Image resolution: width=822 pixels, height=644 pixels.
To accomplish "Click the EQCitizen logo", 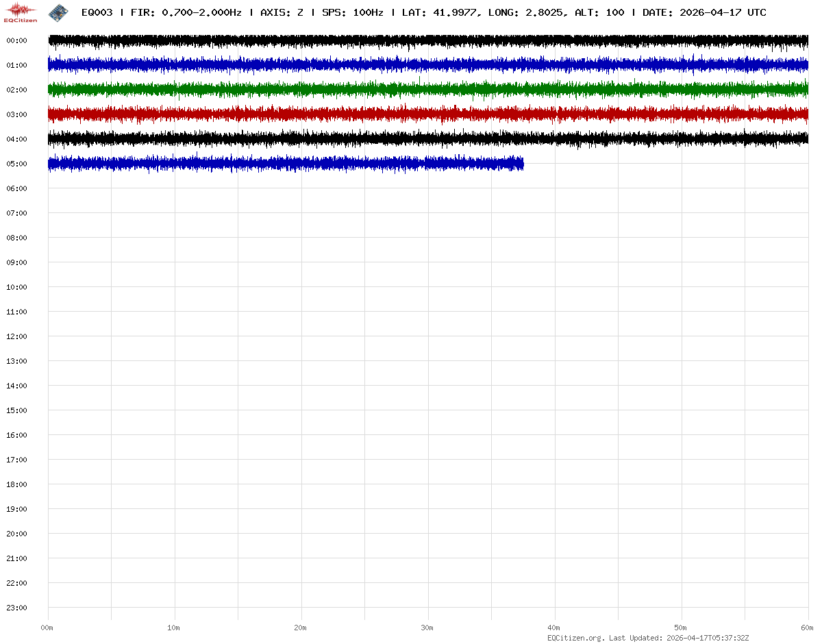I will pyautogui.click(x=21, y=12).
